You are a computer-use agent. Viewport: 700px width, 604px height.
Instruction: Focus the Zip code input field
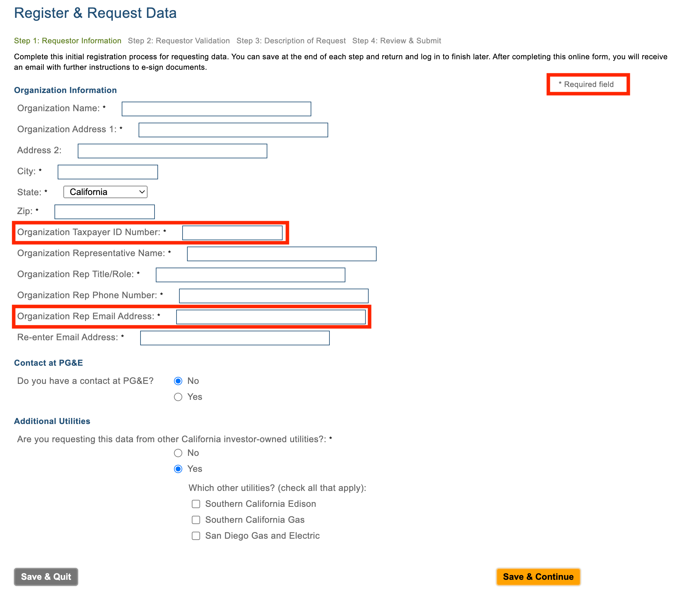(105, 212)
